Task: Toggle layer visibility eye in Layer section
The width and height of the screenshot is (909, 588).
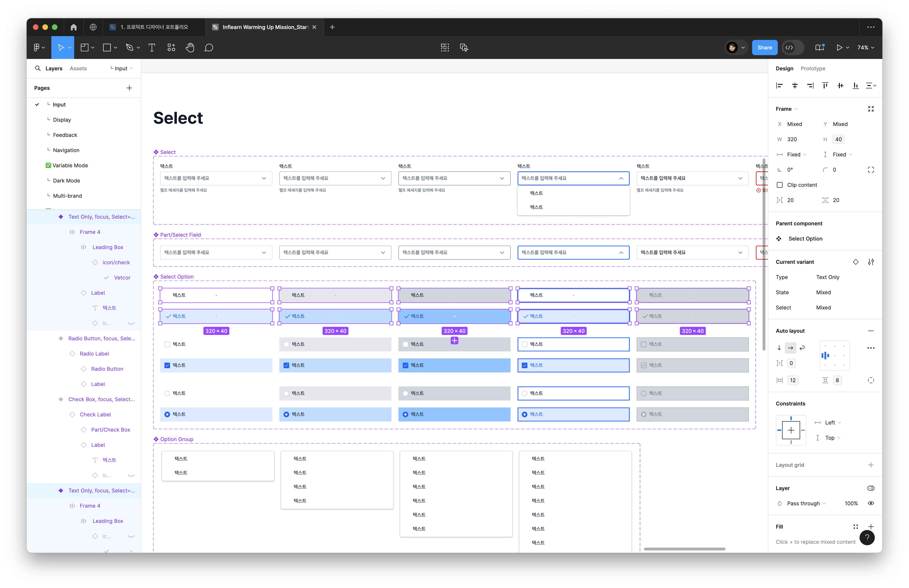Action: click(x=870, y=503)
